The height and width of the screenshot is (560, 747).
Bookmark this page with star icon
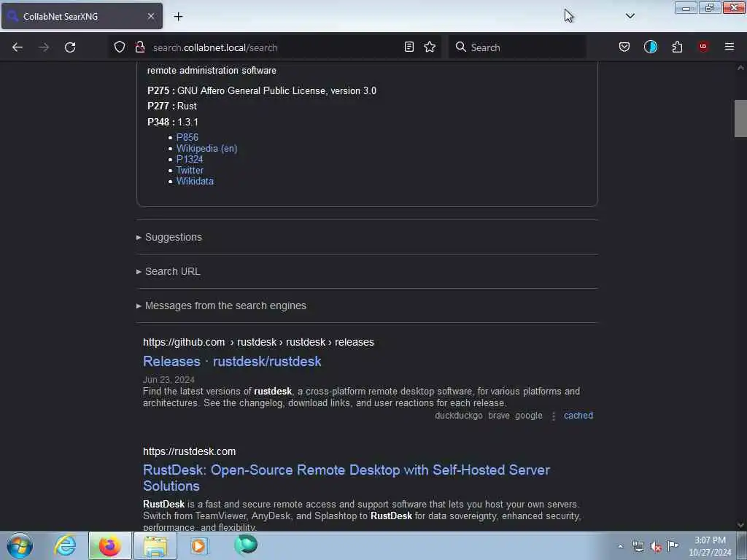[x=430, y=47]
